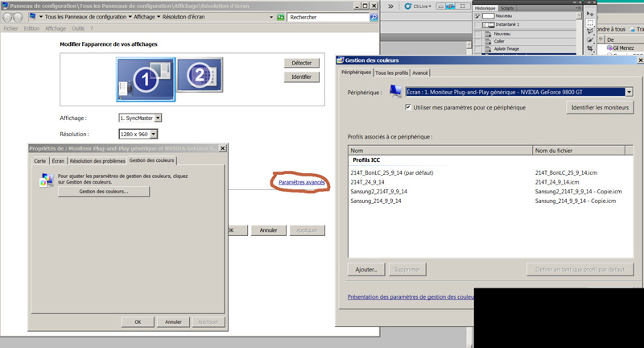Image resolution: width=644 pixels, height=348 pixels.
Task: Click the Rechercher search field
Action: [x=328, y=17]
